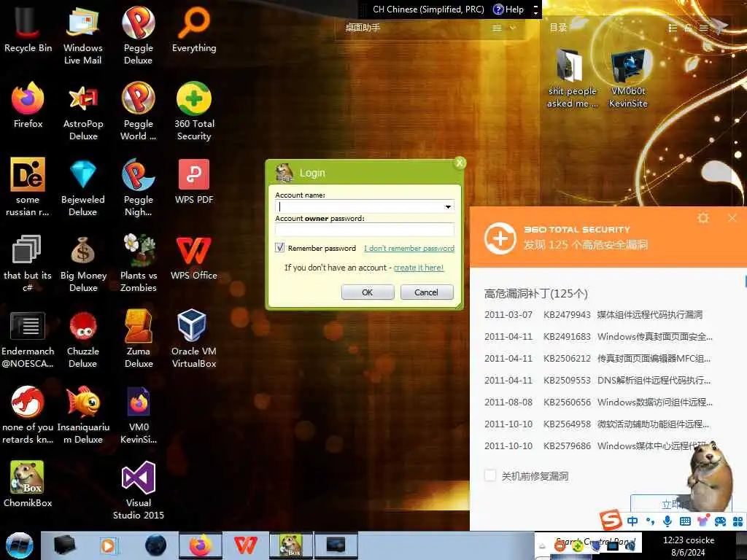Click the Windows Start orb
747x560 pixels.
click(x=20, y=545)
